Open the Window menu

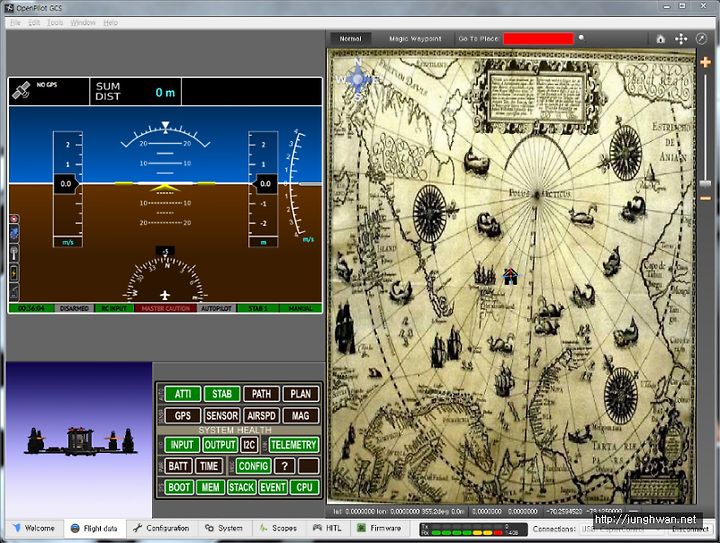[83, 22]
